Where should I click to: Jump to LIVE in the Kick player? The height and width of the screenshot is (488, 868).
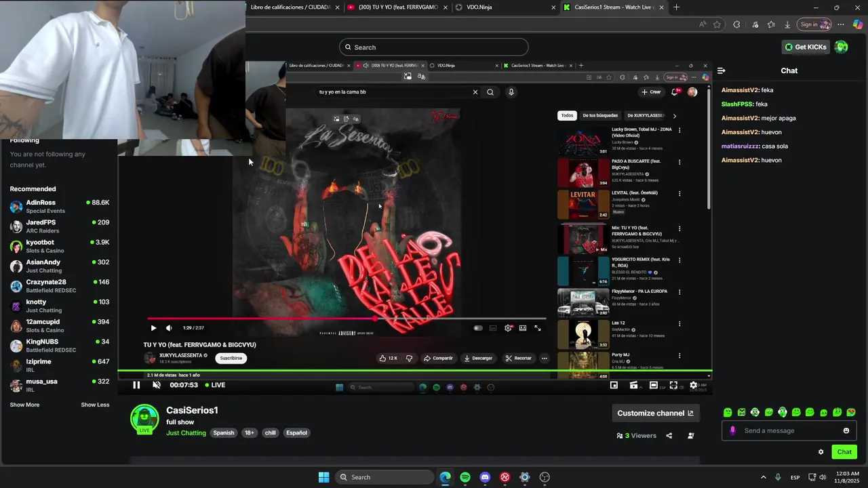(x=214, y=385)
